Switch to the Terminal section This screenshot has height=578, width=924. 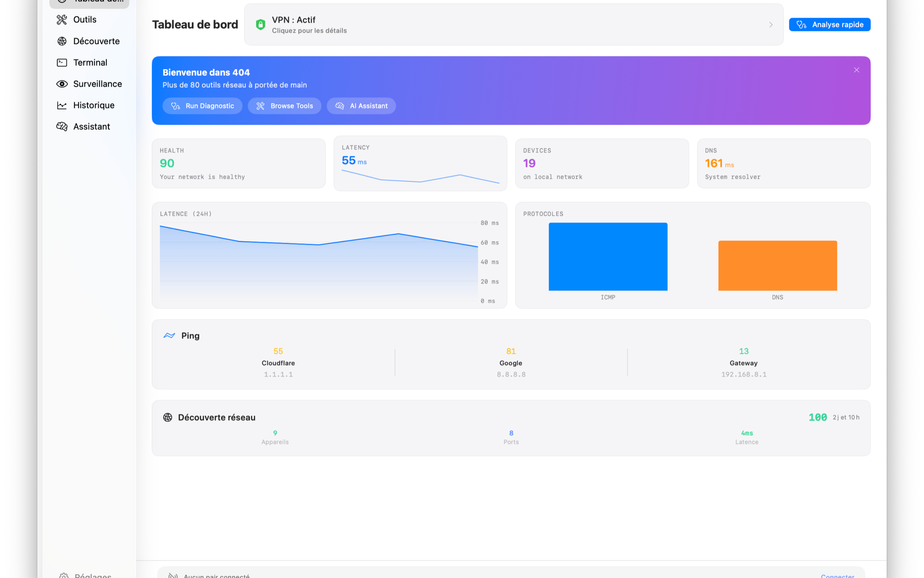click(x=89, y=62)
